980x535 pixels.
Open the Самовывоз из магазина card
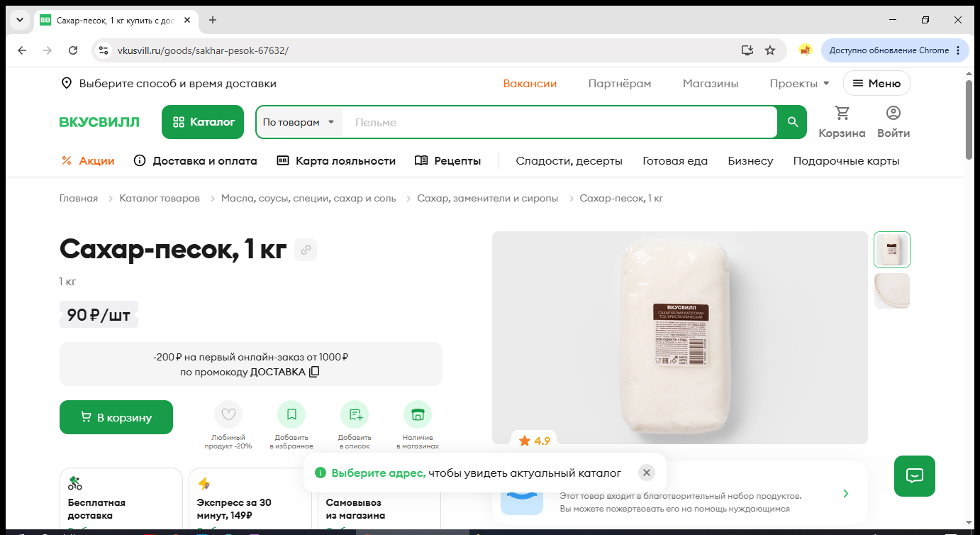[x=379, y=499]
